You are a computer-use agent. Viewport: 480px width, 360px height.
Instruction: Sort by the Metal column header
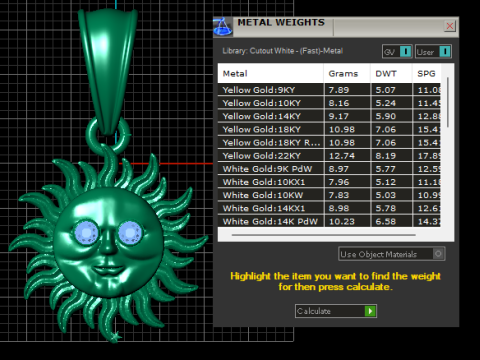pyautogui.click(x=270, y=74)
